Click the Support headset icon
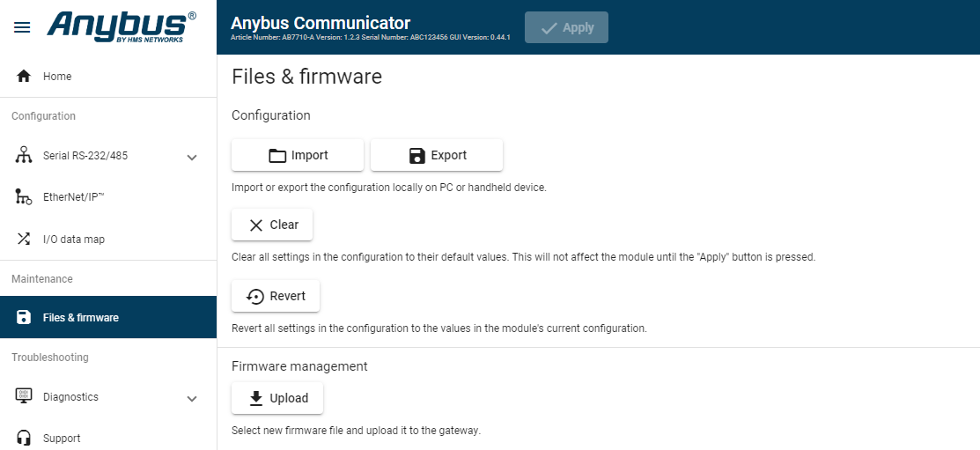The image size is (980, 450). click(x=24, y=438)
